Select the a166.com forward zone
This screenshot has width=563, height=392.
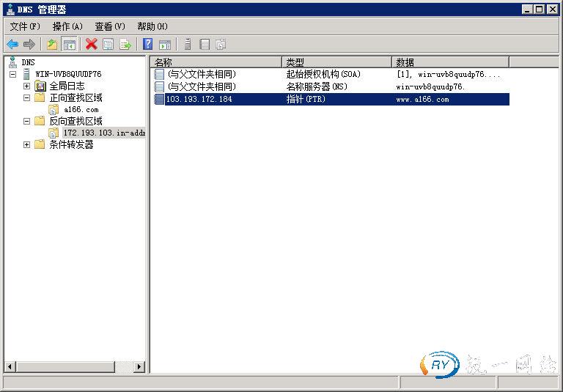click(81, 109)
